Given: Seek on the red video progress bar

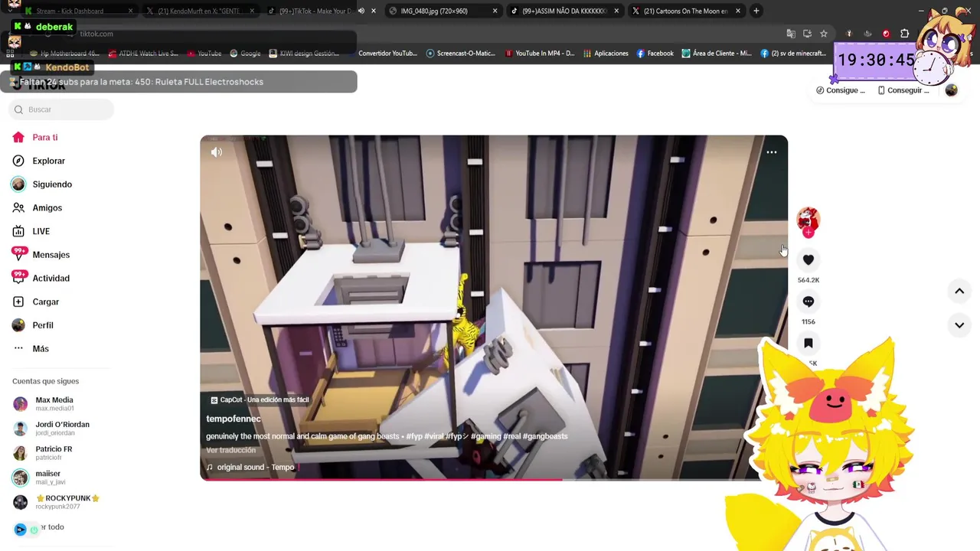Looking at the screenshot, I should tap(494, 480).
